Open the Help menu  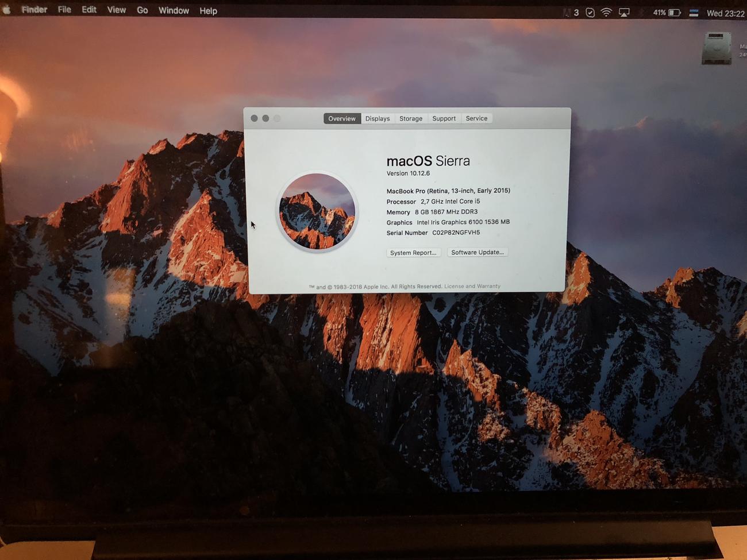[x=208, y=11]
